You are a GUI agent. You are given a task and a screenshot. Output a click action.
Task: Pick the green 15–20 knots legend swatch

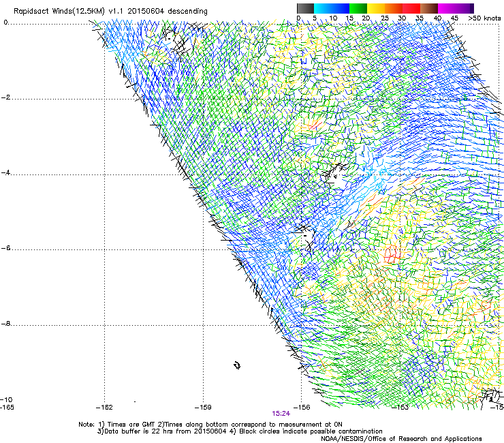point(358,8)
